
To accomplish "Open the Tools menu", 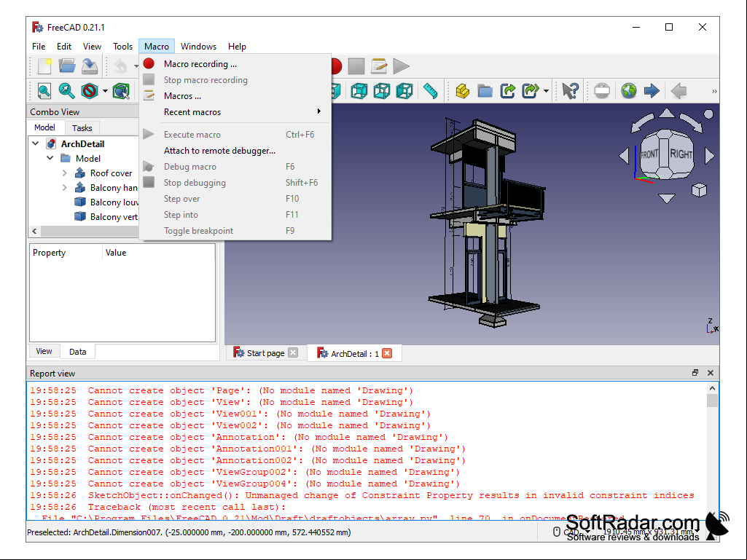I will [x=122, y=46].
